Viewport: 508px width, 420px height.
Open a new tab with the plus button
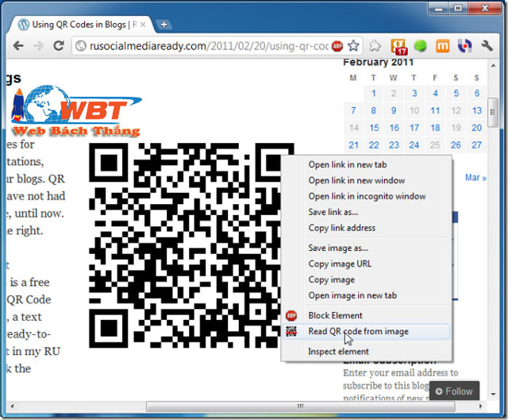pyautogui.click(x=164, y=25)
